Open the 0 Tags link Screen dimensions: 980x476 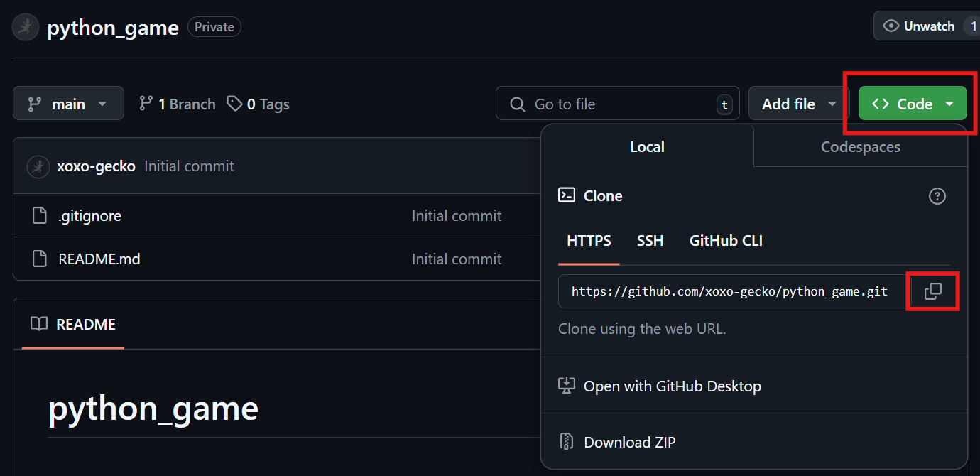(258, 104)
